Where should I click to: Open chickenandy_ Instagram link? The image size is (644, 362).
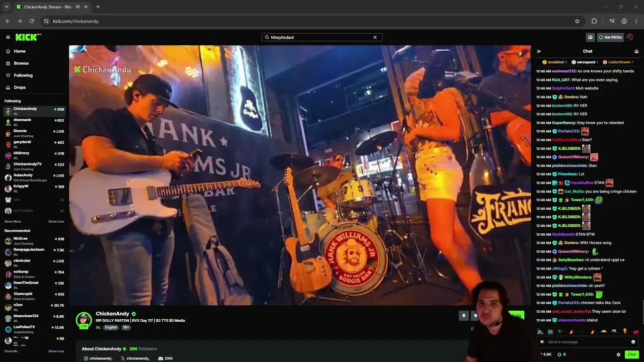pyautogui.click(x=98, y=358)
